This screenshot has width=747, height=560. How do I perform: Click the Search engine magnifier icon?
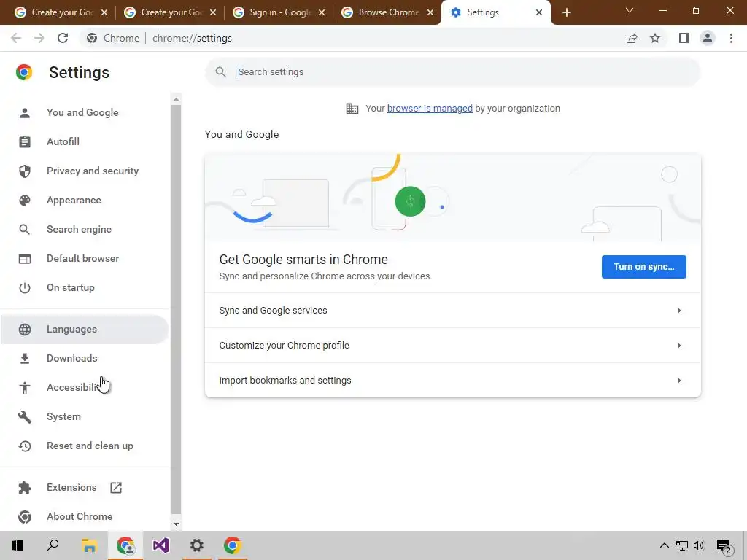(24, 230)
